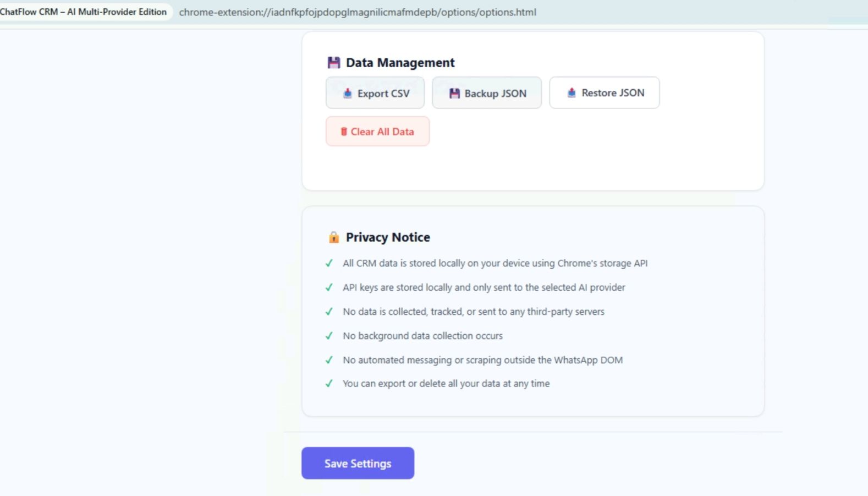Click the checkmark beside the CRM data storage line
The image size is (868, 496).
coord(329,263)
